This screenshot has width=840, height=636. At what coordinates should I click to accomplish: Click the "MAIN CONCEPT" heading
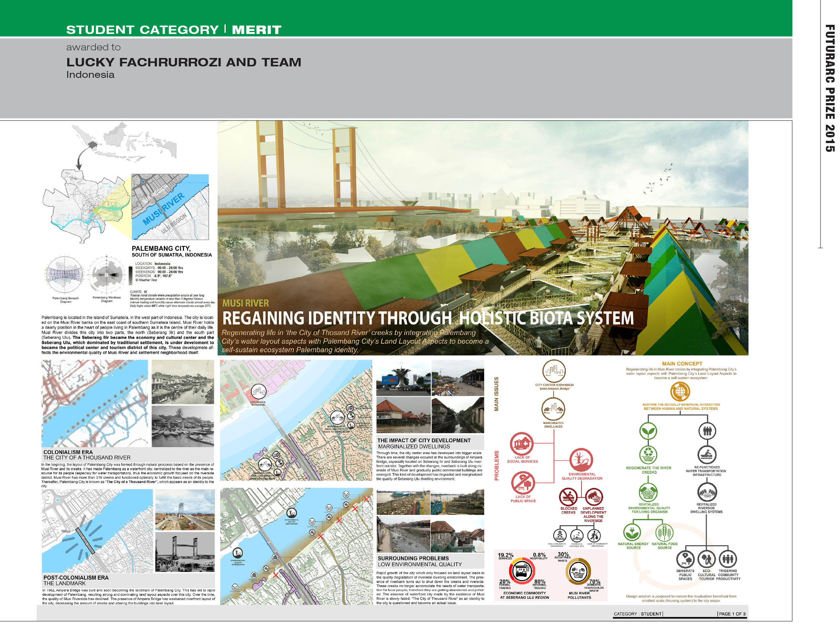682,364
